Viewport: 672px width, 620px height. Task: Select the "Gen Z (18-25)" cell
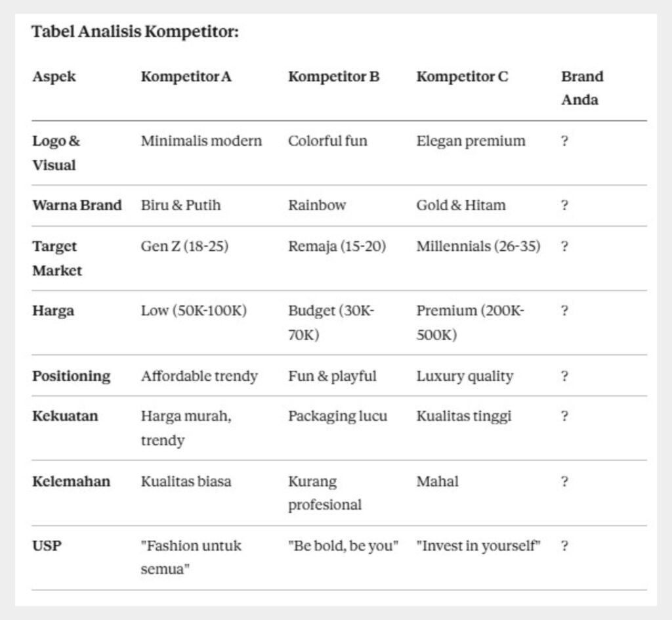click(x=184, y=246)
